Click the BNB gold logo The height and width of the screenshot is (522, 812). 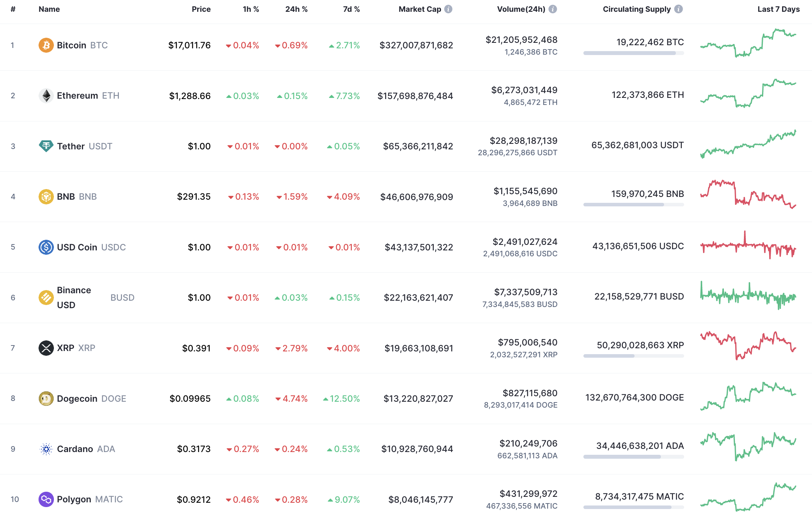coord(46,197)
